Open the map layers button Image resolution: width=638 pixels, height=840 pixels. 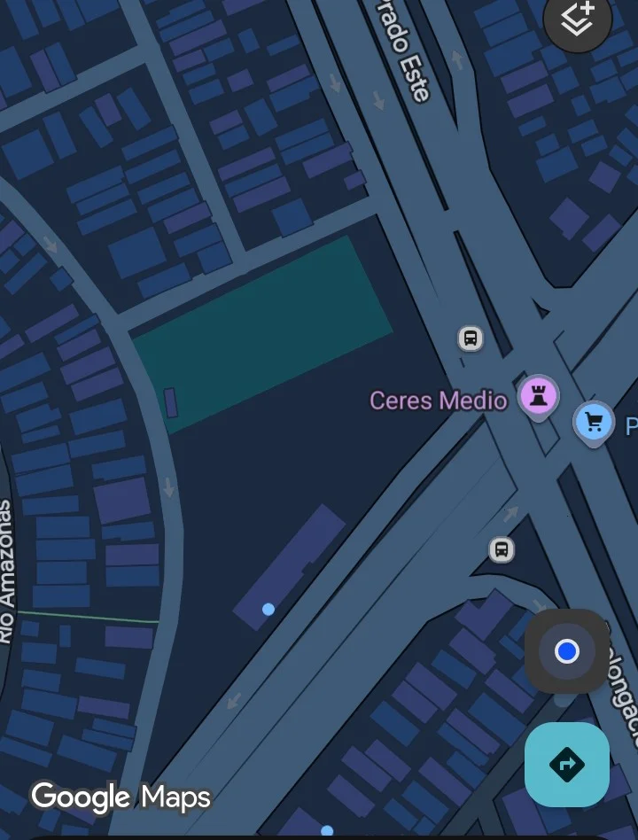578,19
